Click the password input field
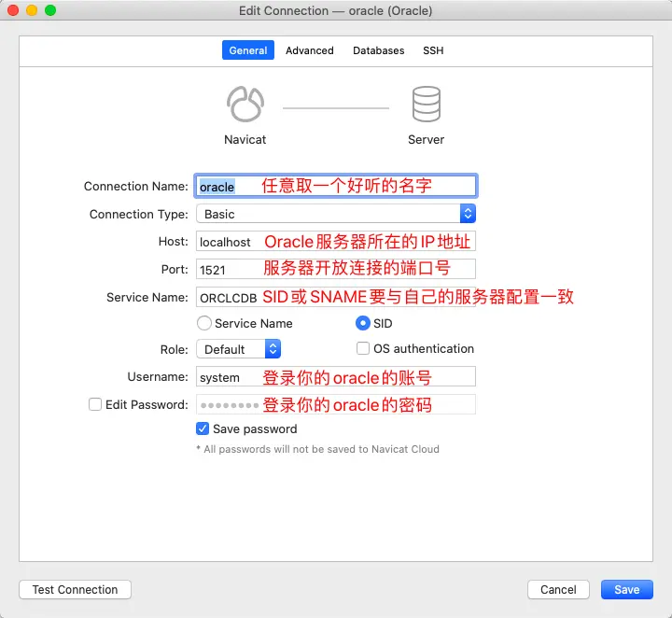672x618 pixels. pos(336,404)
